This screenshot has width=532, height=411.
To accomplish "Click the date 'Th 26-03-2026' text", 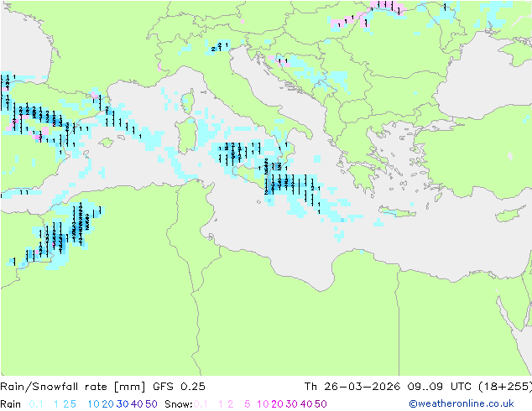I will pyautogui.click(x=352, y=387).
